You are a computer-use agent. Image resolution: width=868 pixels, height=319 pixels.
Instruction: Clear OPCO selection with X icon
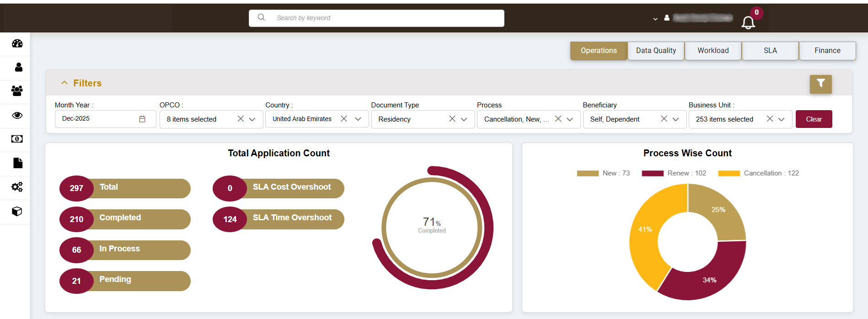[x=241, y=119]
